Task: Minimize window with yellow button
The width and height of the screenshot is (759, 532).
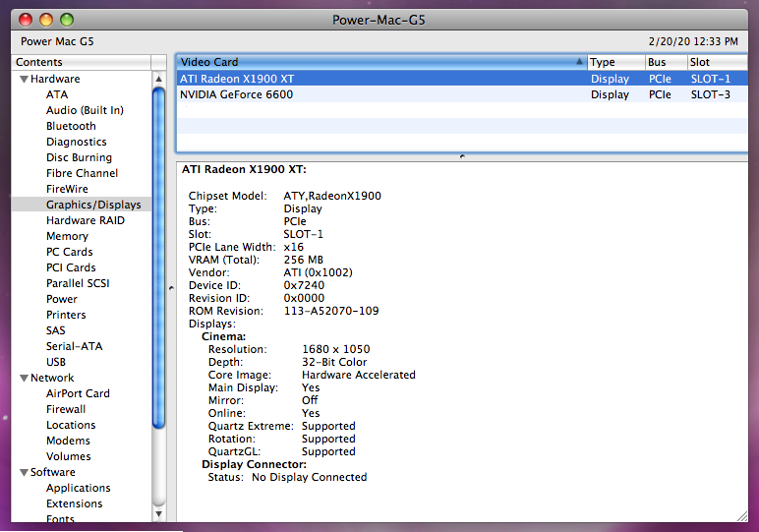Action: coord(46,20)
